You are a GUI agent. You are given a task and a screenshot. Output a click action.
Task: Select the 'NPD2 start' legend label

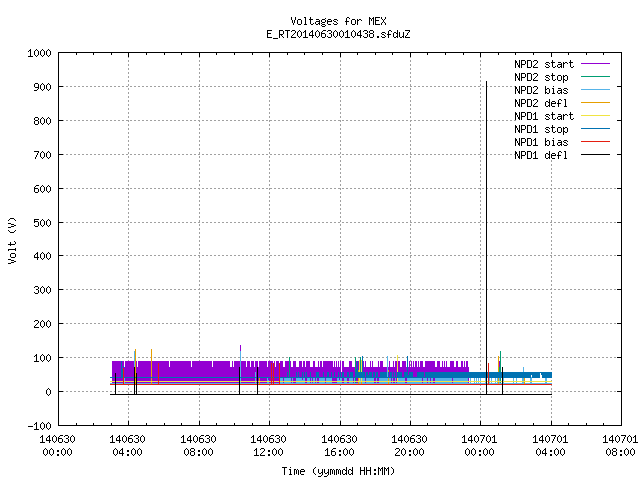(544, 64)
